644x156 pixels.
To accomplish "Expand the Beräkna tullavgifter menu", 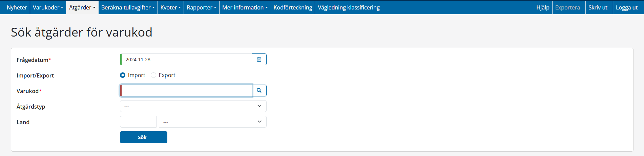I will tap(128, 7).
